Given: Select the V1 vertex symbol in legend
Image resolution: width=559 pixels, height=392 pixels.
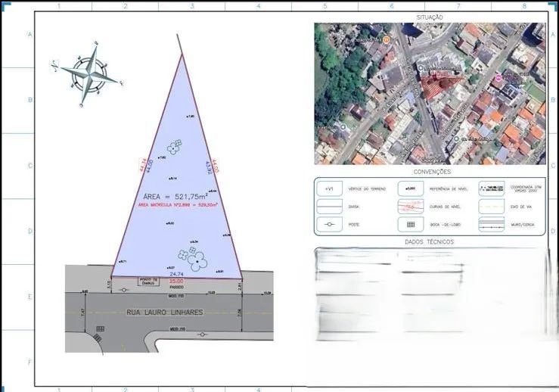Looking at the screenshot, I should coord(329,188).
